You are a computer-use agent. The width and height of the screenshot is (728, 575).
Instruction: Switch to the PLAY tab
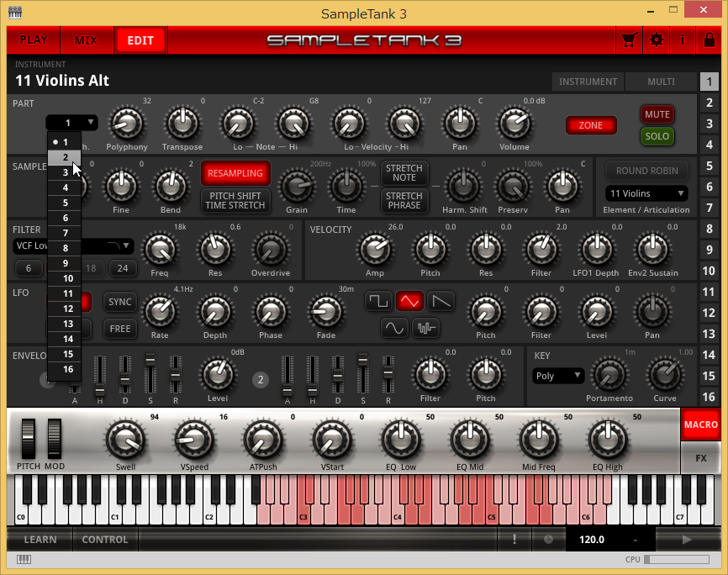click(x=34, y=40)
